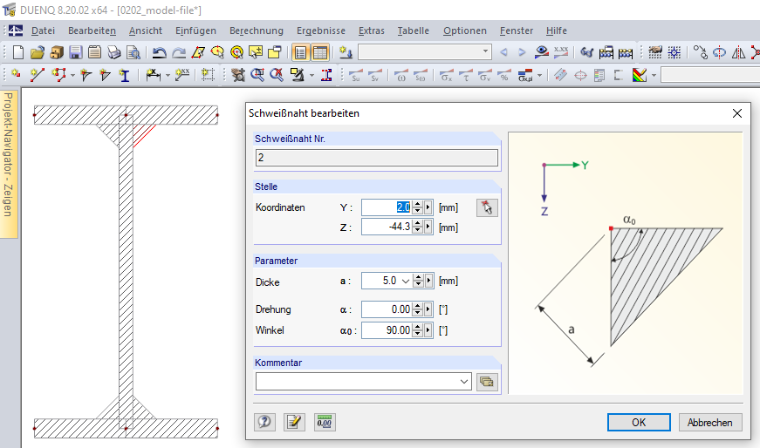
Task: Expand the polyline element dropdown arrow
Action: (x=73, y=76)
